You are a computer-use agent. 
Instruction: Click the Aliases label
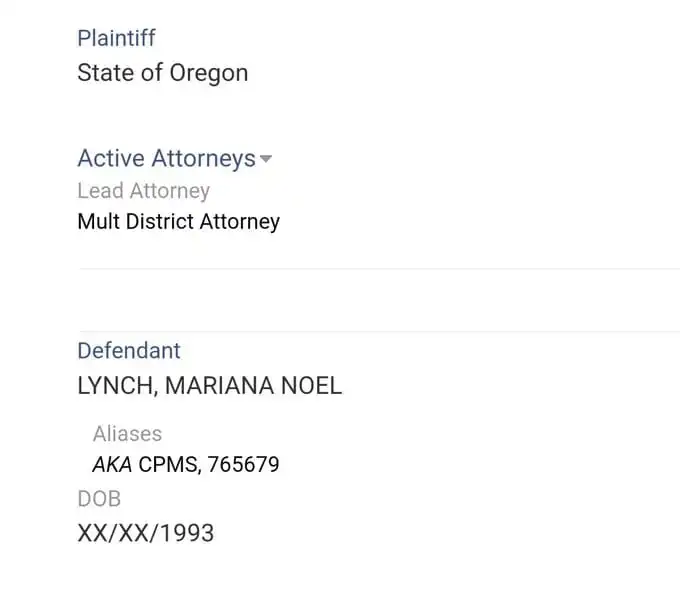point(127,434)
